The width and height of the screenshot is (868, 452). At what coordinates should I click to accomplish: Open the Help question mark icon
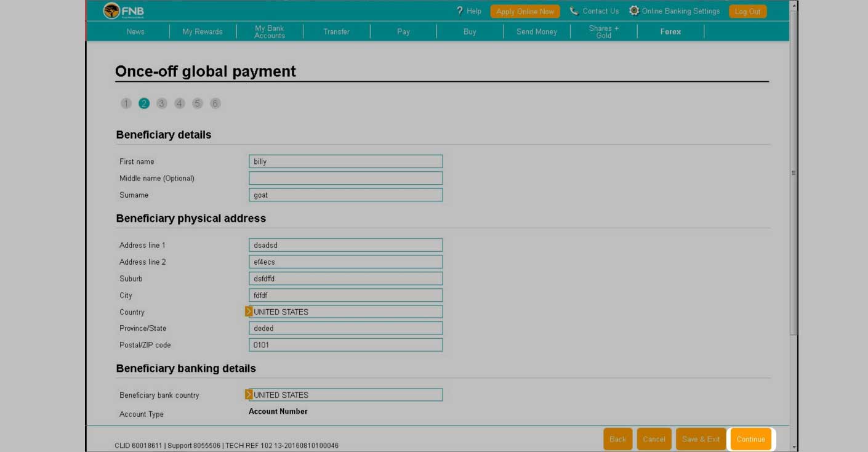coord(460,11)
